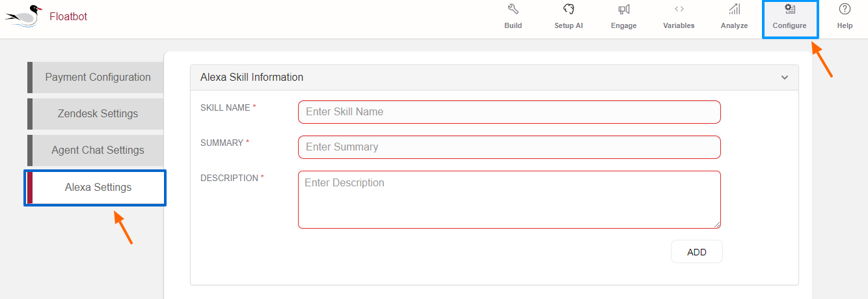Click the Alexa Skill Information panel title
868x299 pixels.
252,78
